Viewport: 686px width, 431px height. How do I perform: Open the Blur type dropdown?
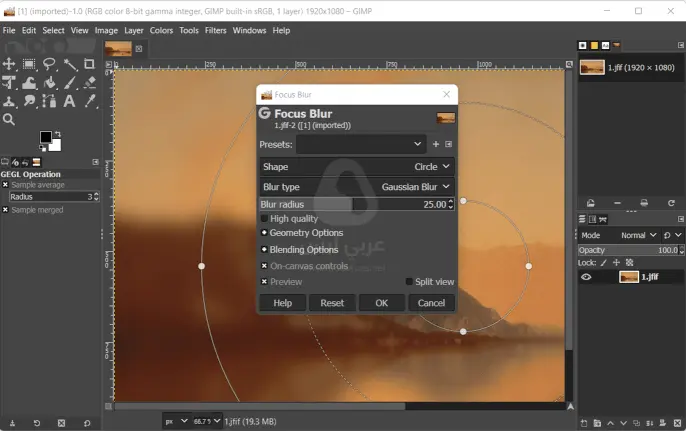[357, 187]
